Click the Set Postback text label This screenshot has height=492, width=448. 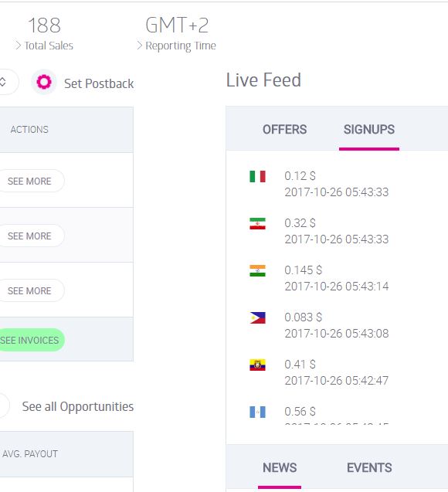click(99, 83)
